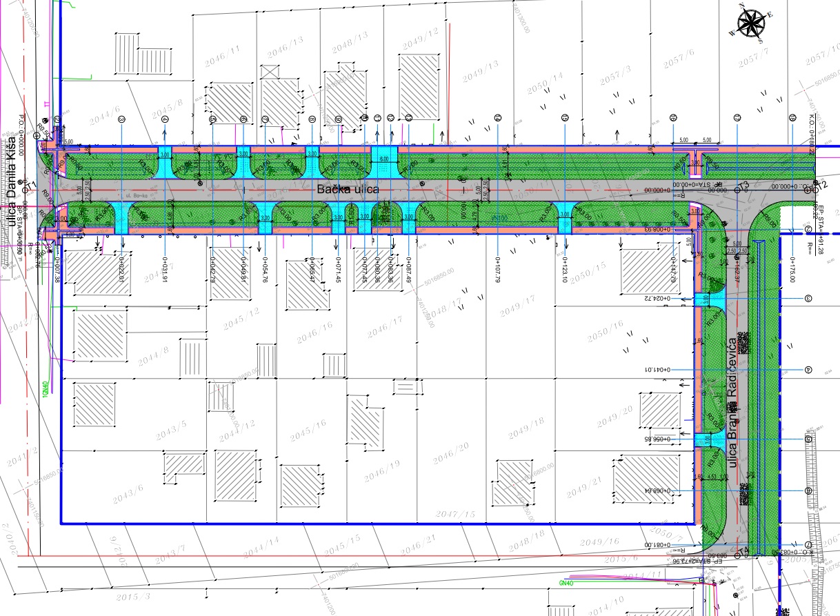This screenshot has width=840, height=616.
Task: Pick station label 0+024.72
Action: pos(658,298)
